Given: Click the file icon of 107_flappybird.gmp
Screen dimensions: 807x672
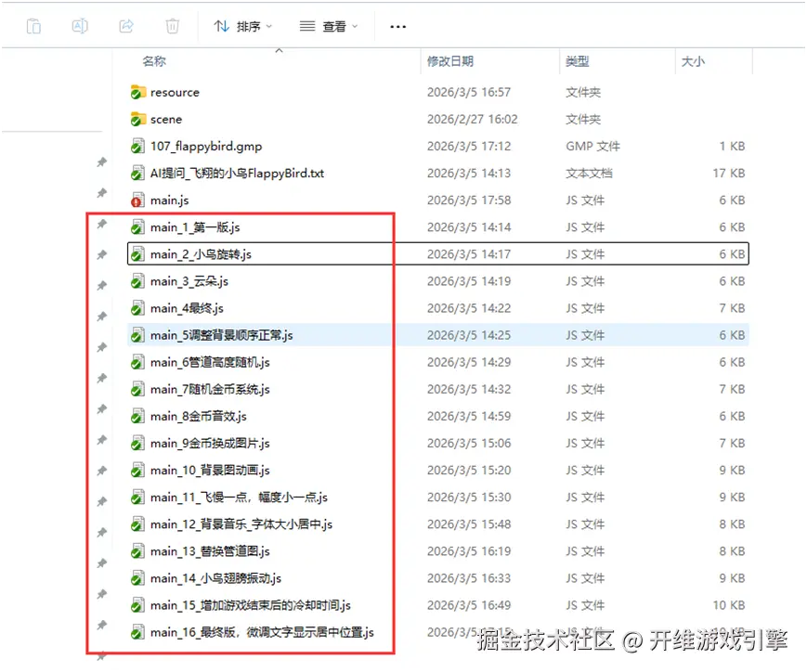Looking at the screenshot, I should (137, 146).
